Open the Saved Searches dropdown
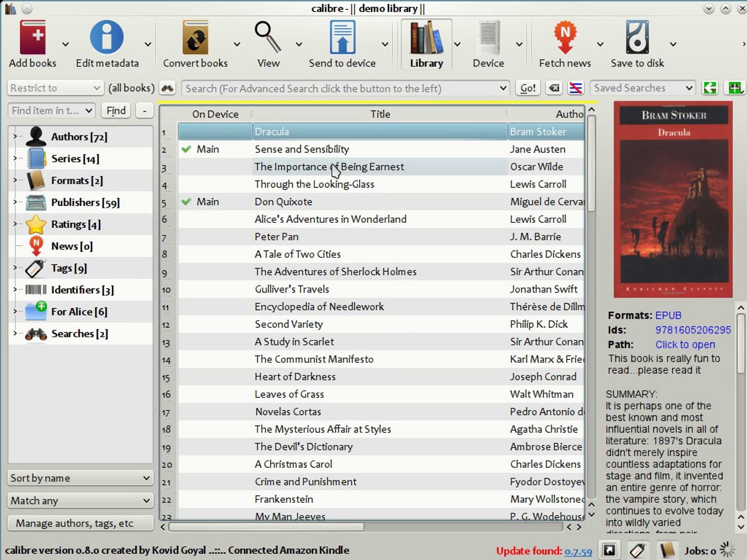747x560 pixels. coord(642,88)
